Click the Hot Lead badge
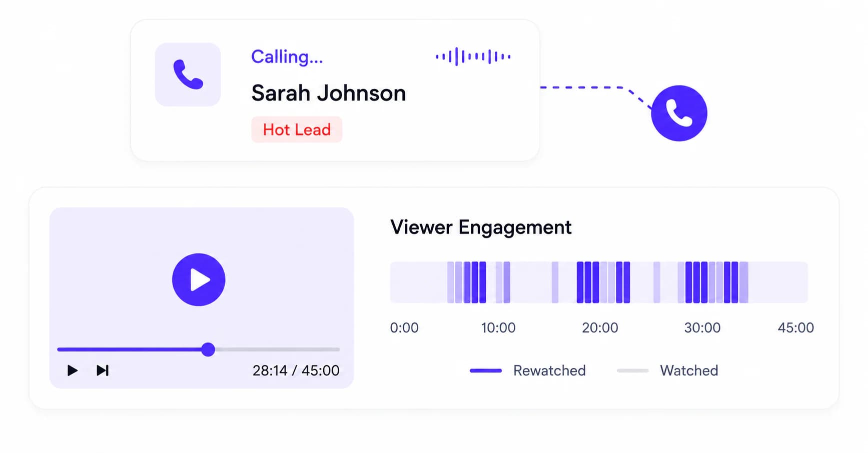Image resolution: width=868 pixels, height=453 pixels. [x=297, y=129]
